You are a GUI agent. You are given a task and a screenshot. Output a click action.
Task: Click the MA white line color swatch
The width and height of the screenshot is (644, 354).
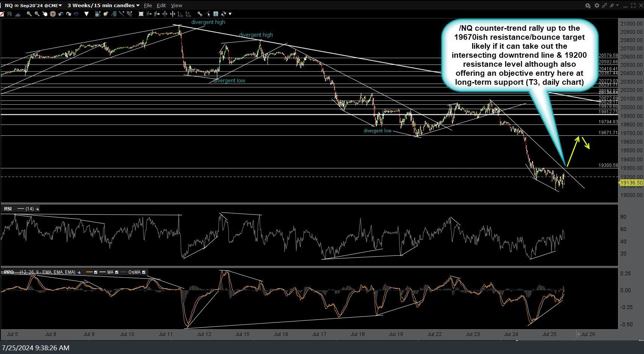(x=102, y=272)
